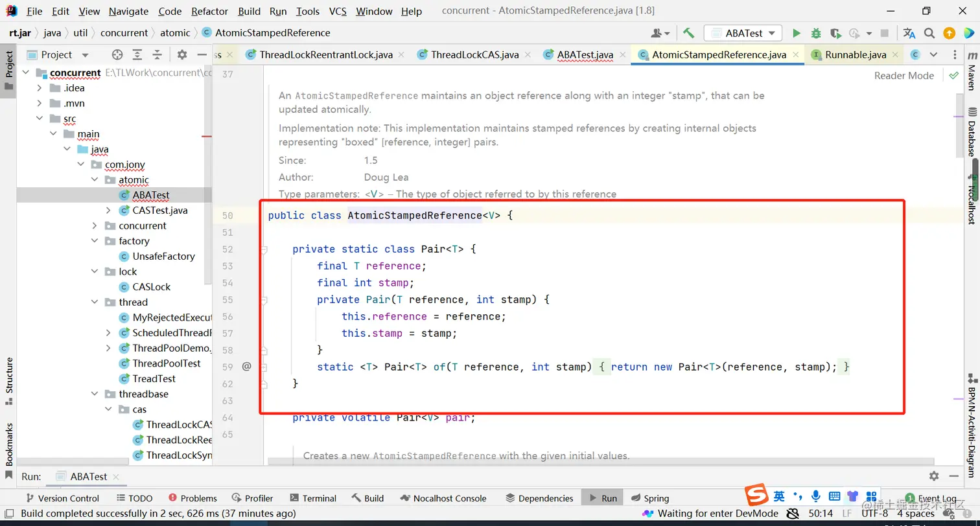Toggle fold marker at Pair class line 52
Image resolution: width=980 pixels, height=526 pixels.
(x=264, y=249)
